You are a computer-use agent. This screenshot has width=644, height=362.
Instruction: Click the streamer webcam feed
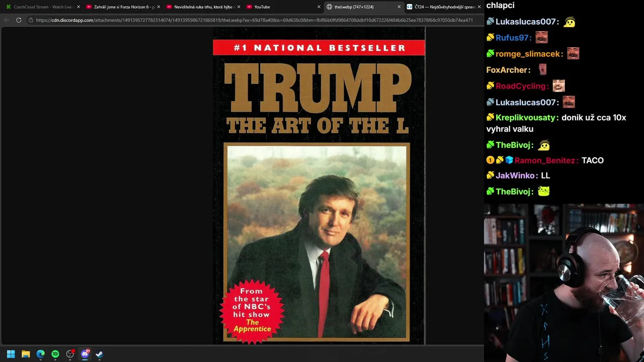click(x=564, y=283)
